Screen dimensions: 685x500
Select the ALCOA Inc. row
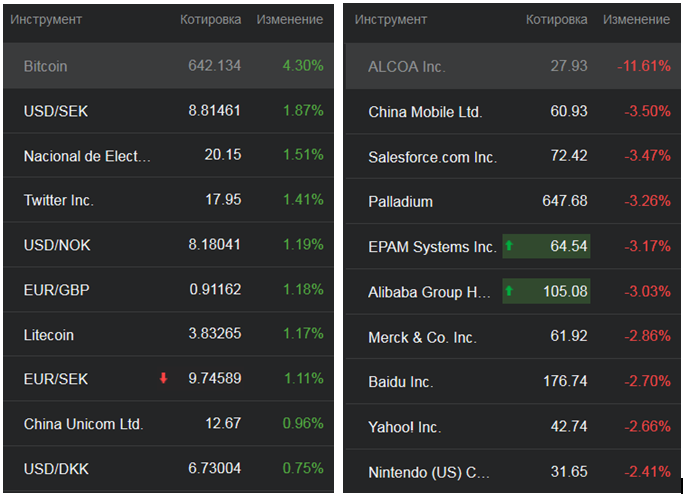pos(407,66)
